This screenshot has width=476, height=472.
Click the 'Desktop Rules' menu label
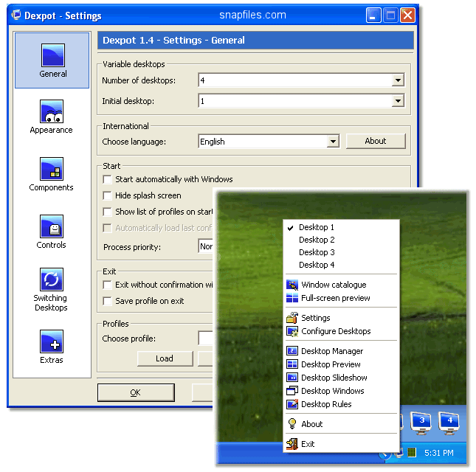click(326, 404)
